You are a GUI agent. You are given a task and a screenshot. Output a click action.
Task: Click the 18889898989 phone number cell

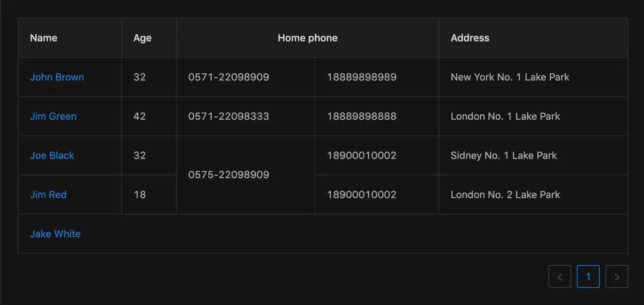coord(361,77)
